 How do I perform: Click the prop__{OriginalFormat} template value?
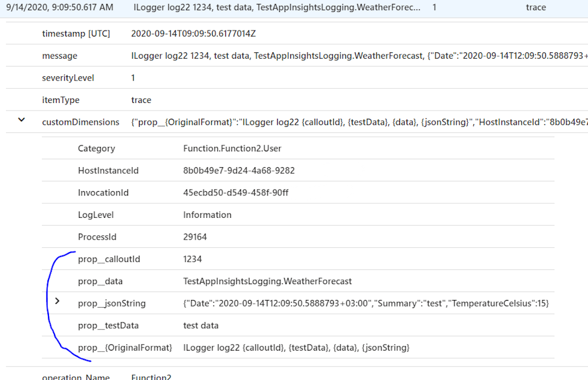click(297, 347)
